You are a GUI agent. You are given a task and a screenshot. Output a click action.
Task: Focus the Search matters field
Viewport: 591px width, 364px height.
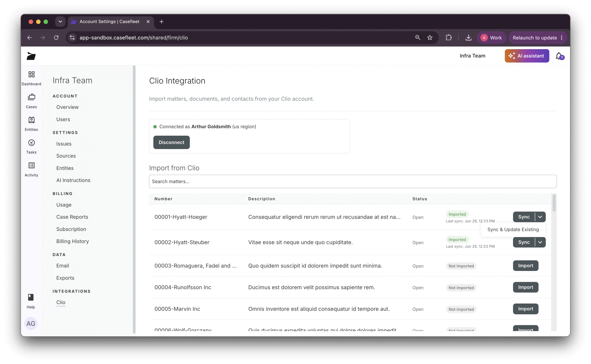tap(353, 181)
